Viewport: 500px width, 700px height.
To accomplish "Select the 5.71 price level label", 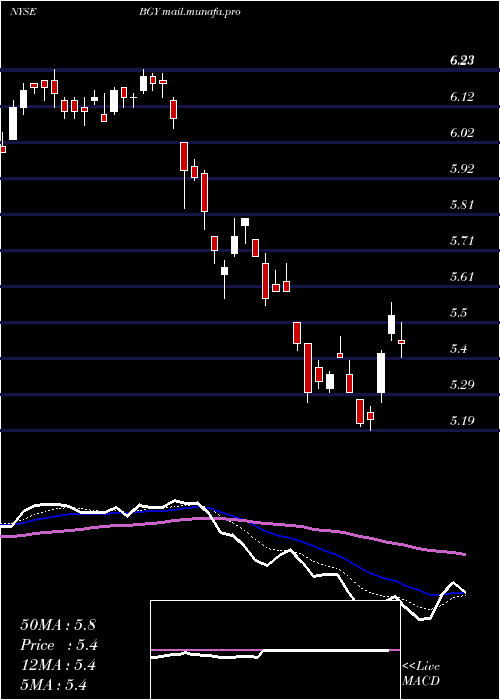I will [x=462, y=242].
